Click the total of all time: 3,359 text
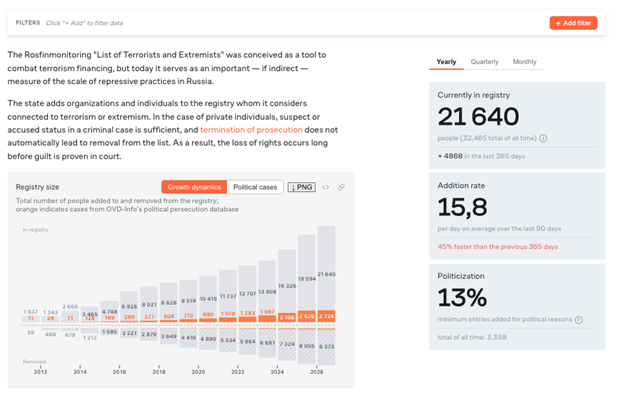 click(x=472, y=337)
